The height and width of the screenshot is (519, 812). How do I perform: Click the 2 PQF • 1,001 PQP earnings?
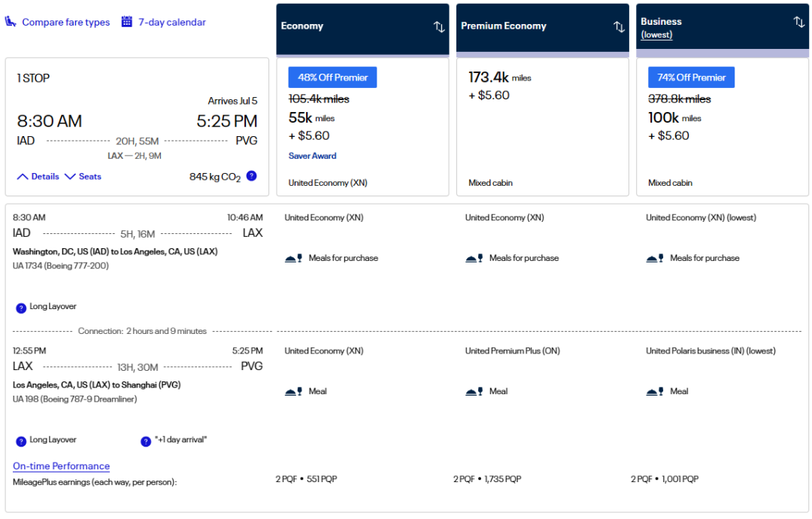coord(665,479)
